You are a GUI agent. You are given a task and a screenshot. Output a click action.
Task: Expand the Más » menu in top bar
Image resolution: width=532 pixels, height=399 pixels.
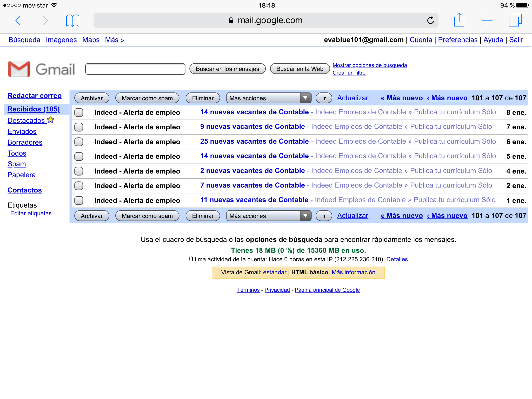coord(115,40)
